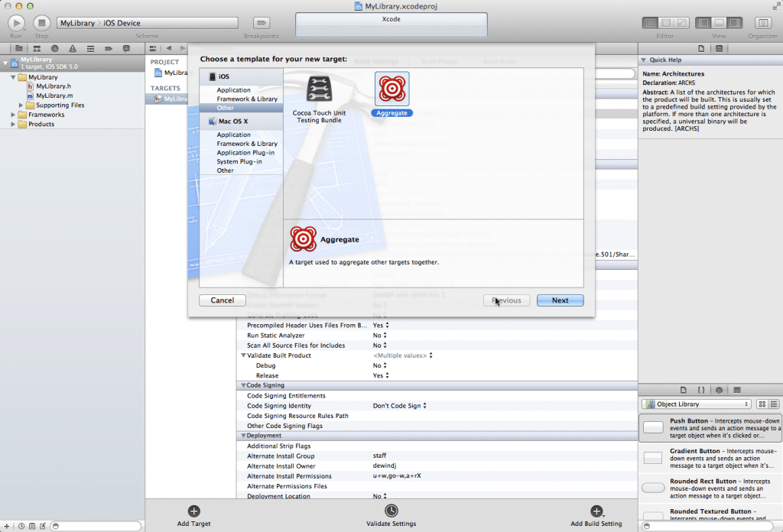
Task: Click Add Build Setting button
Action: coord(596,516)
